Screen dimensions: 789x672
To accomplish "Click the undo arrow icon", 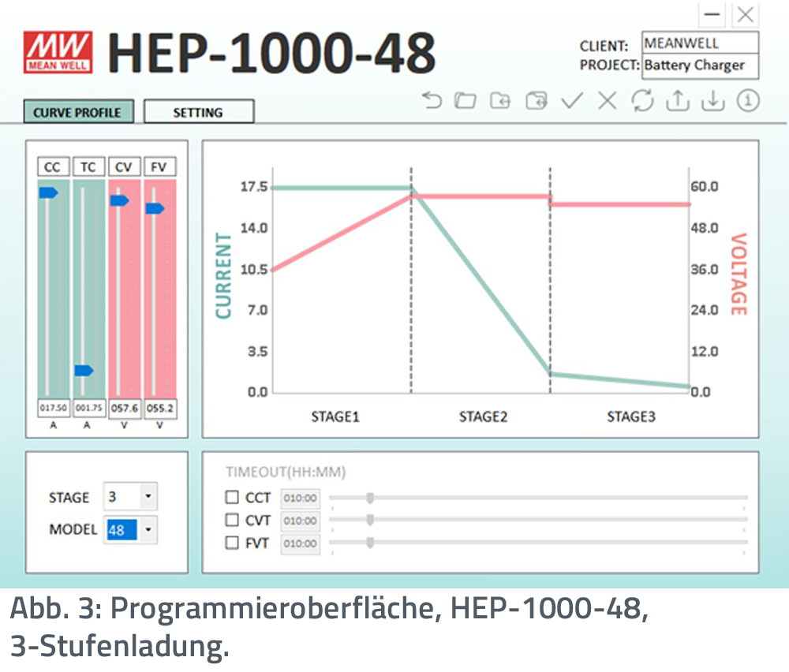I will 432,101.
